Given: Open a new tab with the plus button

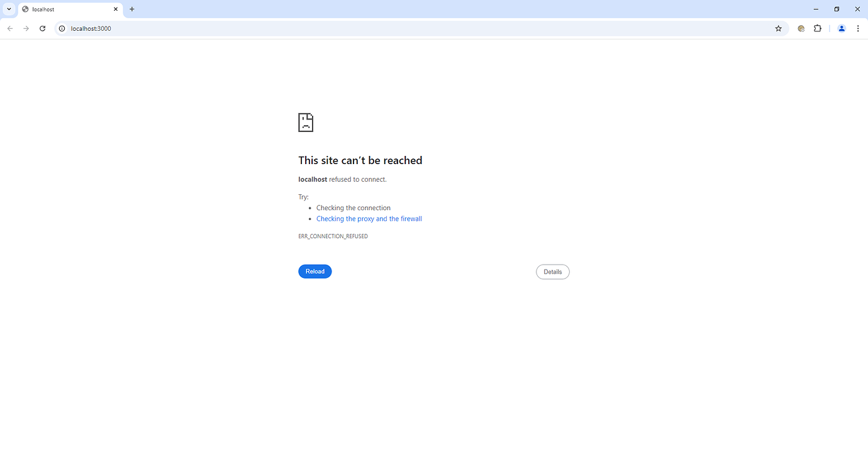Looking at the screenshot, I should 131,9.
